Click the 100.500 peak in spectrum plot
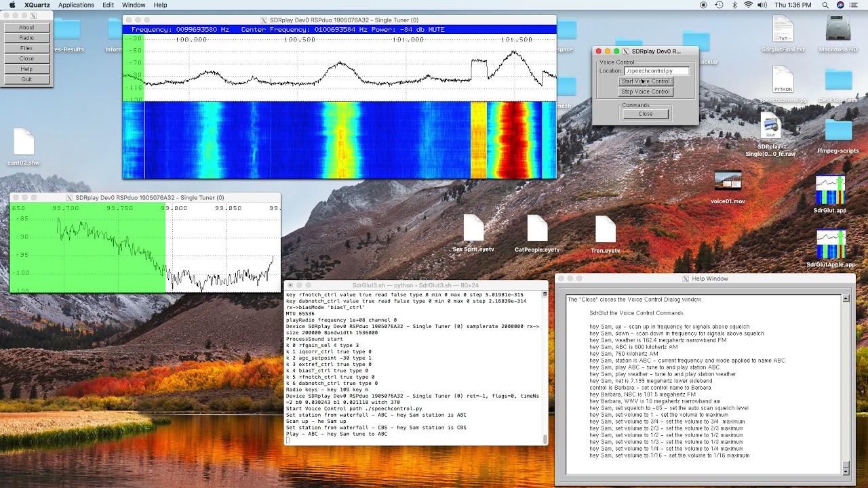Screen dimensions: 868x488 tap(340, 64)
